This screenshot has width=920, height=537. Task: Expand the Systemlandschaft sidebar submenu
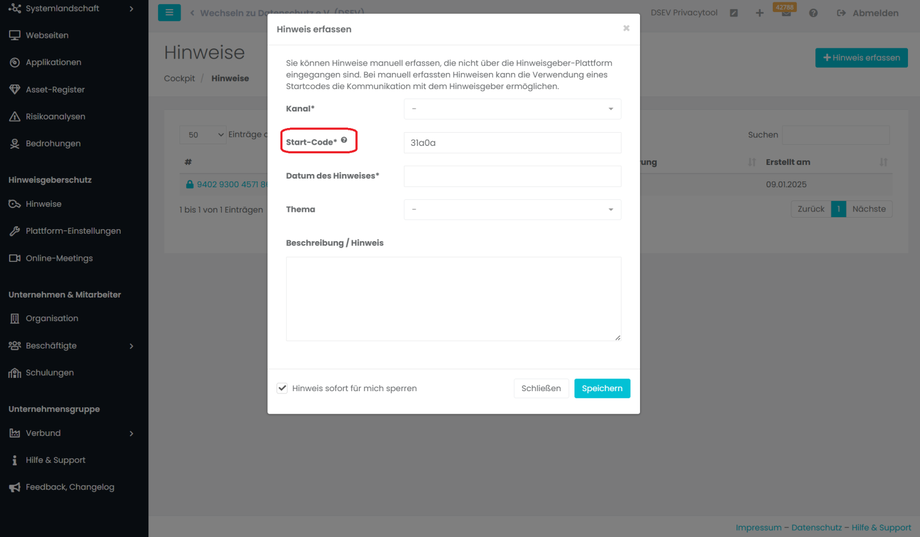[x=131, y=9]
